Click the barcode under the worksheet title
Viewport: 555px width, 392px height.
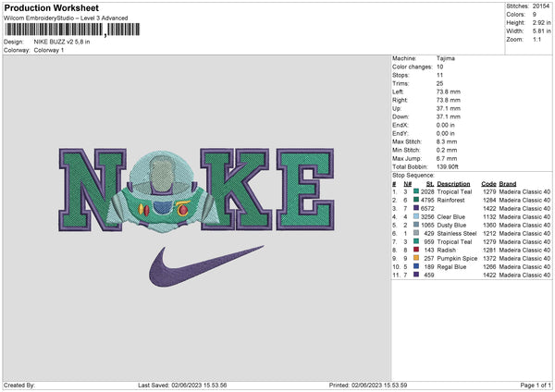click(72, 30)
